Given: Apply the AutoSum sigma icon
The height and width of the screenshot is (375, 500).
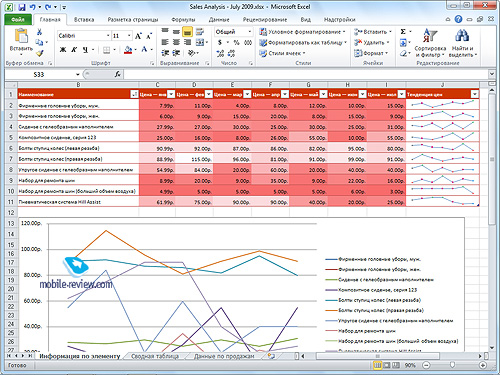Looking at the screenshot, I should pos(403,32).
